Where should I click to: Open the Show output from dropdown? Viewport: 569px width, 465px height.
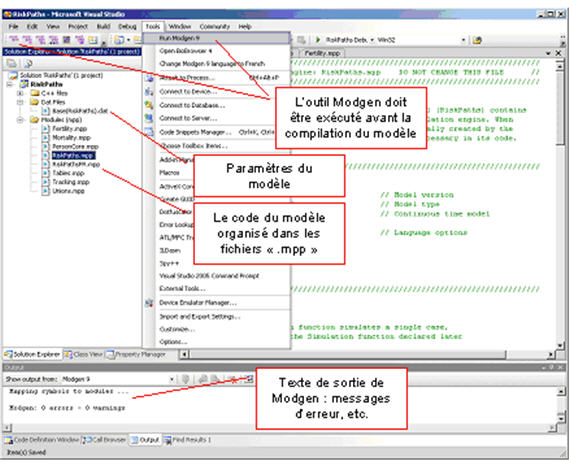coord(171,379)
